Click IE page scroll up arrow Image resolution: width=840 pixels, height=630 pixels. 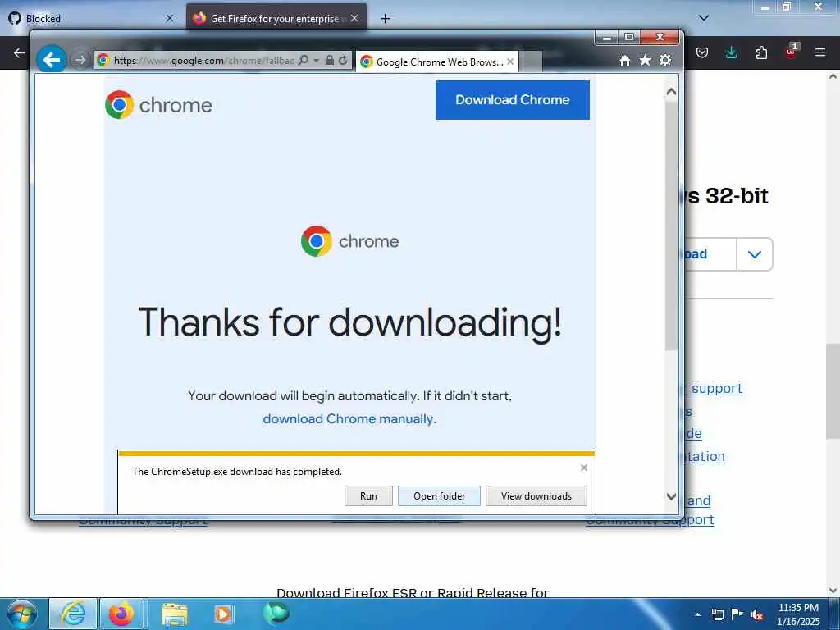coord(671,92)
